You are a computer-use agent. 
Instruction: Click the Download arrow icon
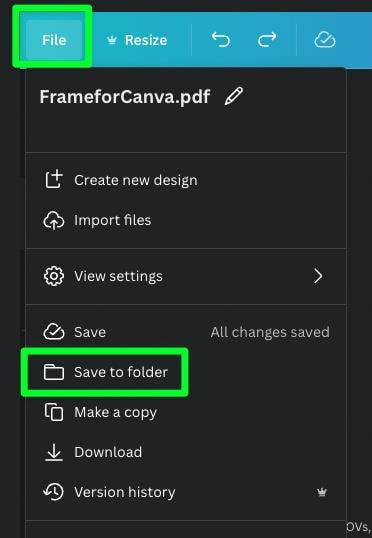(54, 452)
